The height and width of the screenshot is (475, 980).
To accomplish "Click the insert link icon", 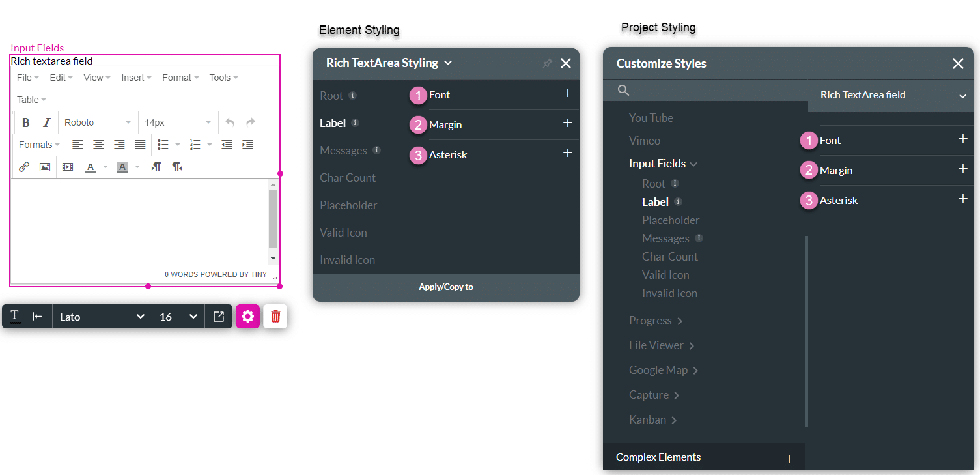I will pyautogui.click(x=24, y=167).
